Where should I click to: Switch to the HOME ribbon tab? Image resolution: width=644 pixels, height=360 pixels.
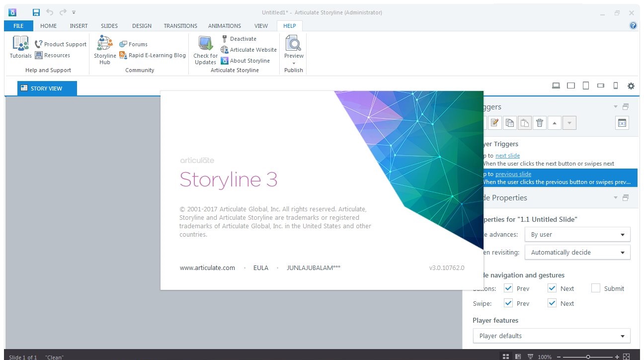click(x=48, y=26)
